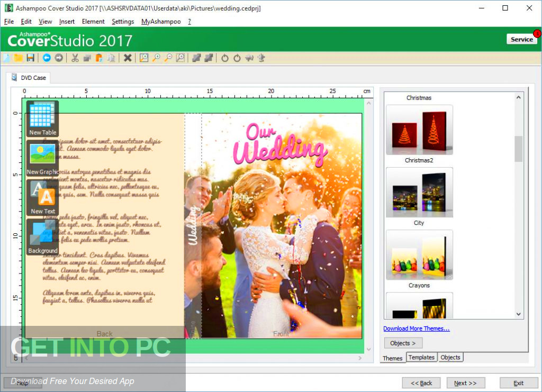Flip the element horizontally

click(249, 58)
